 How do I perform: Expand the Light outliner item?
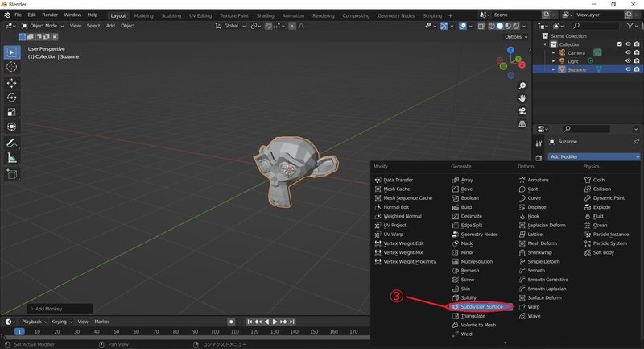tap(553, 60)
